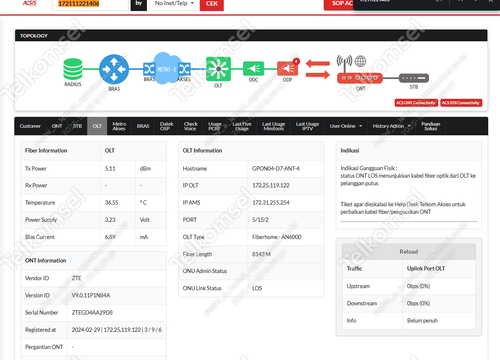The height and width of the screenshot is (360, 500).
Task: Select the gray STB device icon
Action: tap(414, 78)
